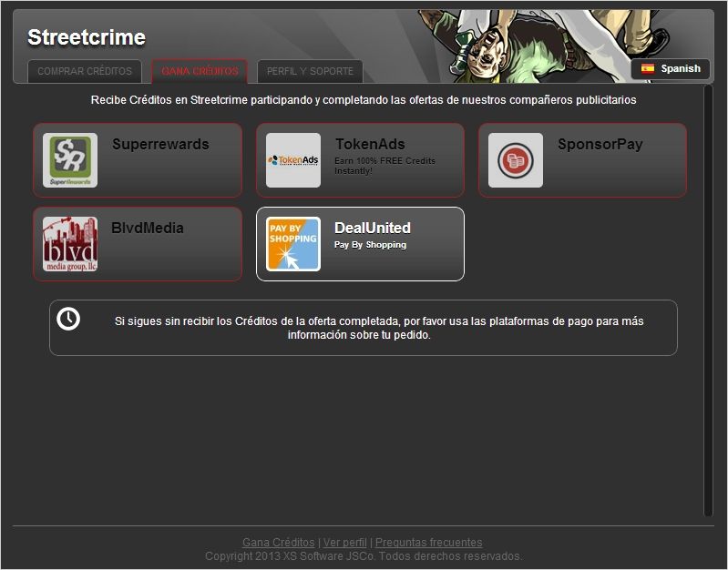Click the 'Si sigues sin recibir' notice text
The image size is (728, 570).
(x=379, y=328)
